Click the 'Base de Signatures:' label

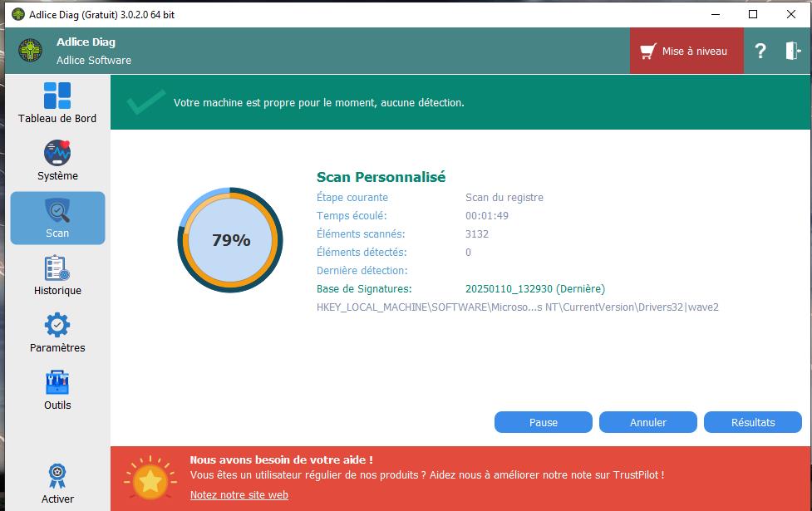(x=364, y=289)
